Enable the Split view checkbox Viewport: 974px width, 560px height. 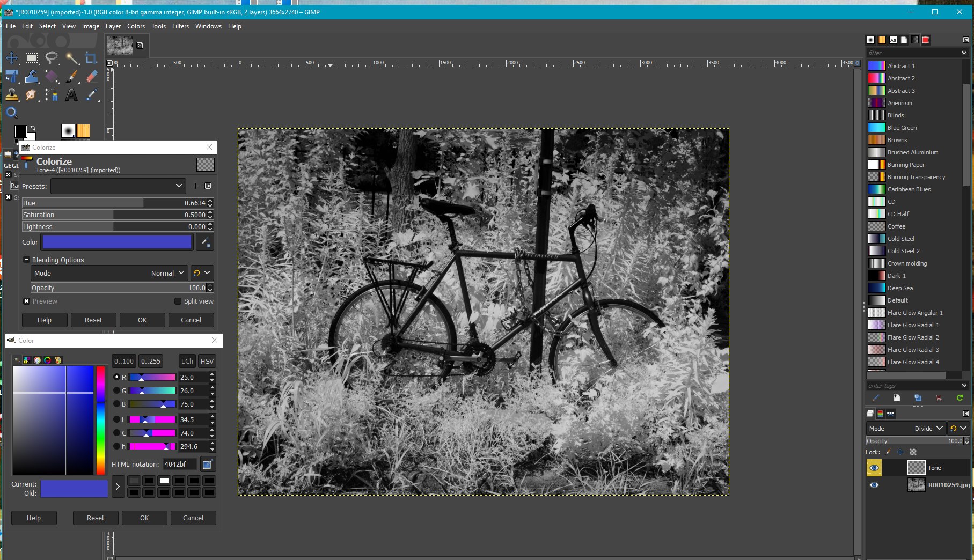[x=178, y=301]
